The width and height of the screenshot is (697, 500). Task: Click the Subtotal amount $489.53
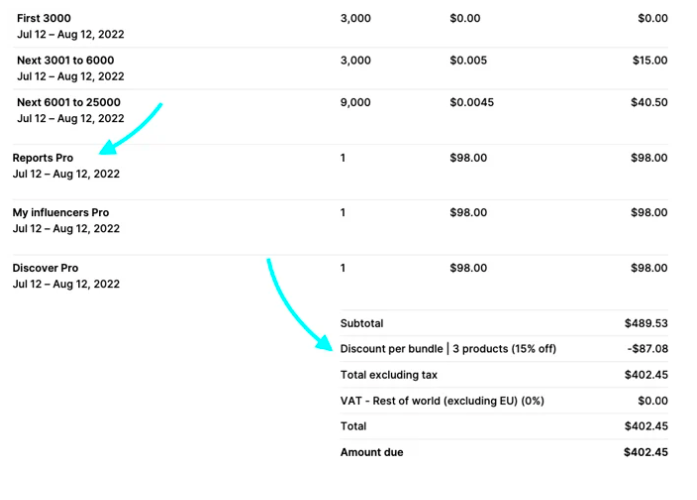[x=646, y=323]
